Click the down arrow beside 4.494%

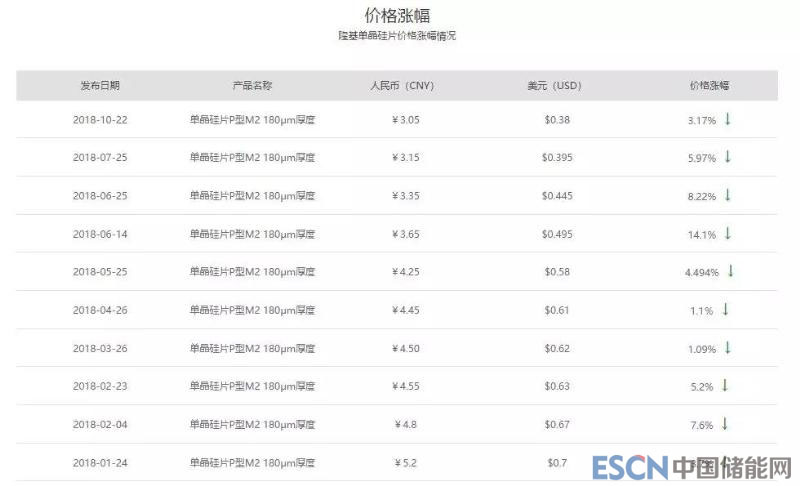[731, 271]
